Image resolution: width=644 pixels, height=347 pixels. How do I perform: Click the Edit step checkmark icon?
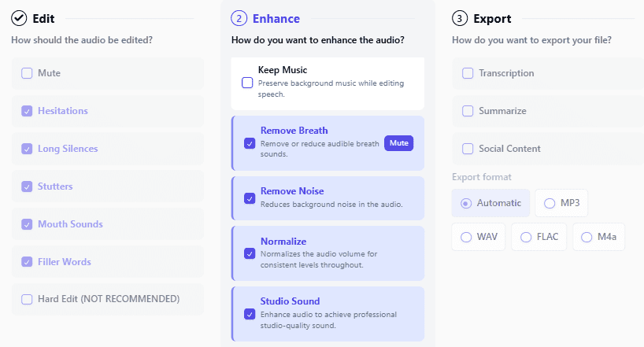(x=19, y=18)
